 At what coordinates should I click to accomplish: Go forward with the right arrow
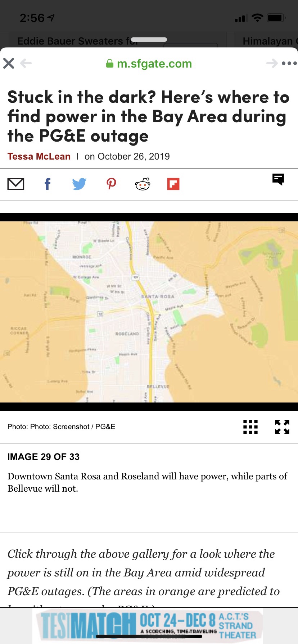tap(272, 64)
